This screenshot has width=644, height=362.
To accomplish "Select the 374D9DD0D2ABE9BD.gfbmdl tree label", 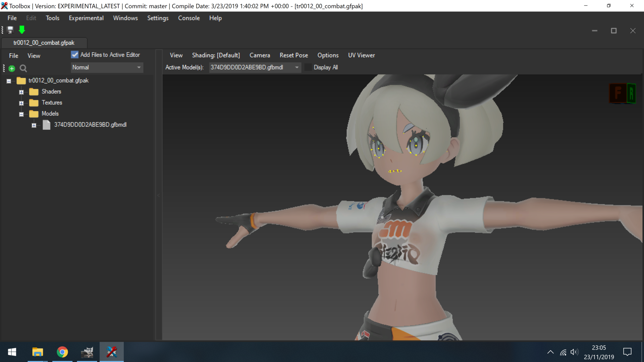I will pyautogui.click(x=90, y=125).
